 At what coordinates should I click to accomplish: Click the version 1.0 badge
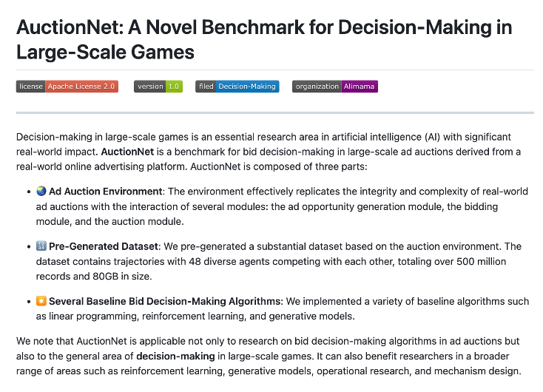coord(158,87)
